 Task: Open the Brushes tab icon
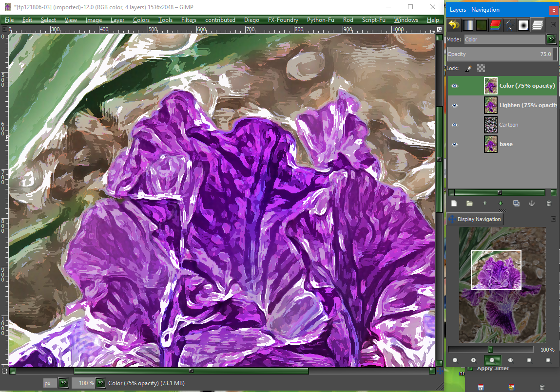pos(523,25)
